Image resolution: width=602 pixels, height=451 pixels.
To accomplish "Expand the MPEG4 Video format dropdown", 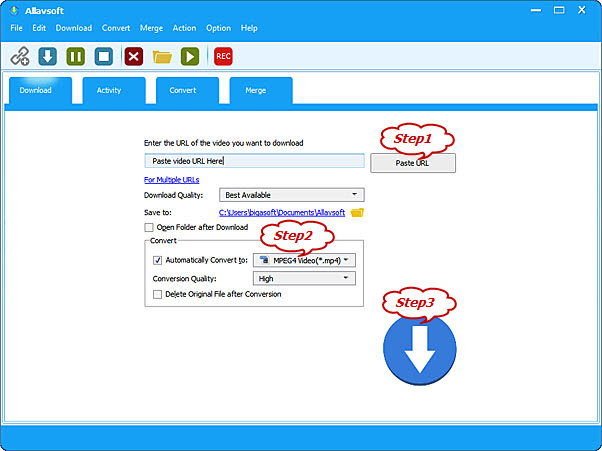I will coord(304,260).
